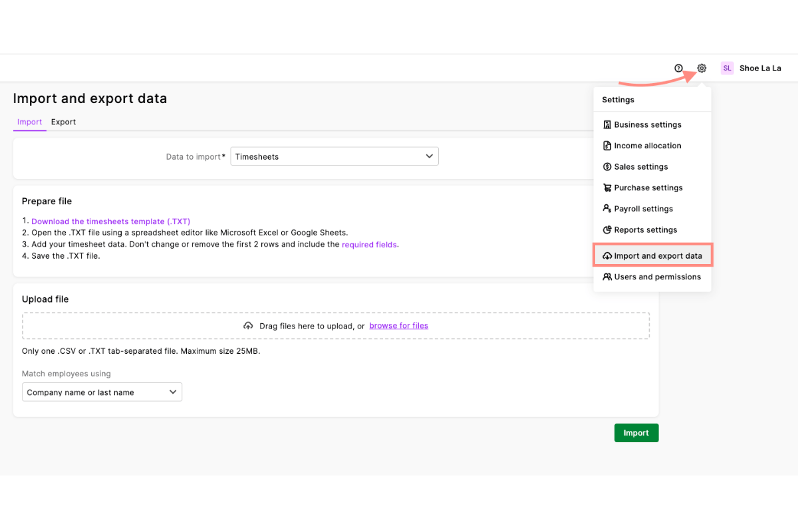Open Payroll settings
This screenshot has height=532, width=798.
(643, 208)
